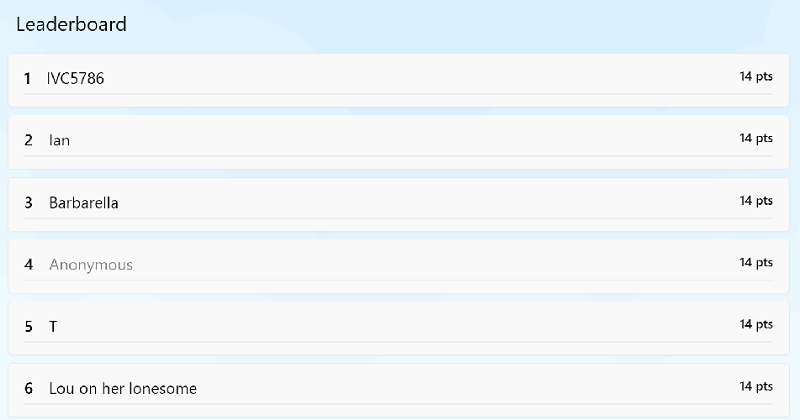This screenshot has width=800, height=420.
Task: Select rank number 4 beside Anonymous
Action: 29,264
